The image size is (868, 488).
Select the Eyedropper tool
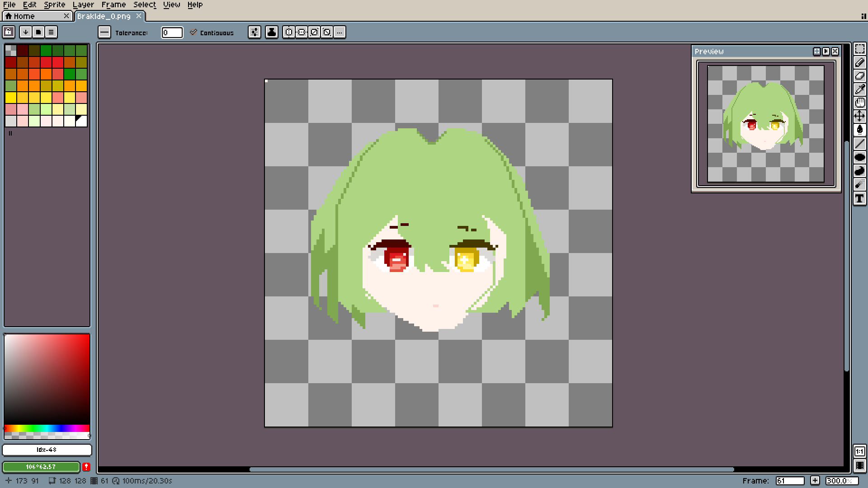[859, 89]
